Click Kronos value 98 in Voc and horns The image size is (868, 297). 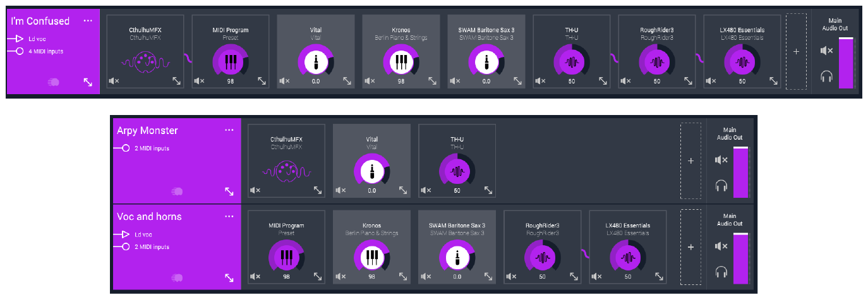click(371, 277)
